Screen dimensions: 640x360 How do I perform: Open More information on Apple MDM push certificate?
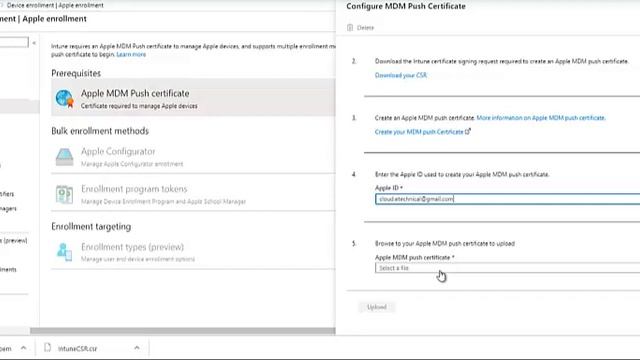(541, 118)
